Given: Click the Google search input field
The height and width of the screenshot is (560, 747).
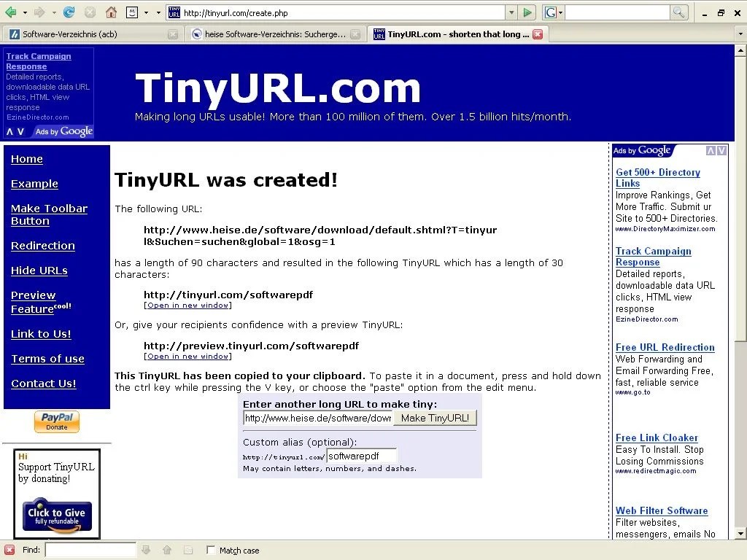Looking at the screenshot, I should [617, 13].
